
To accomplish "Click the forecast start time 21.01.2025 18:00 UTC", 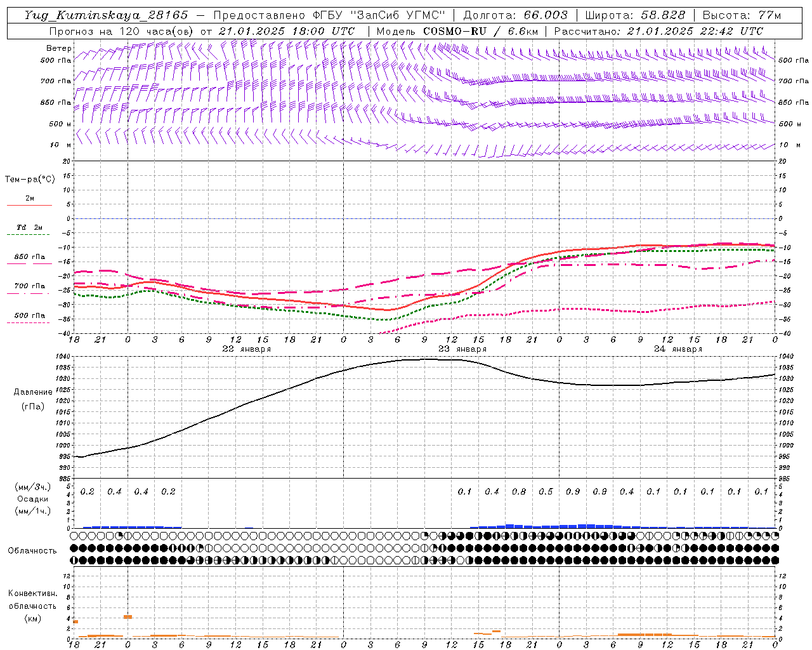I will pos(287,31).
